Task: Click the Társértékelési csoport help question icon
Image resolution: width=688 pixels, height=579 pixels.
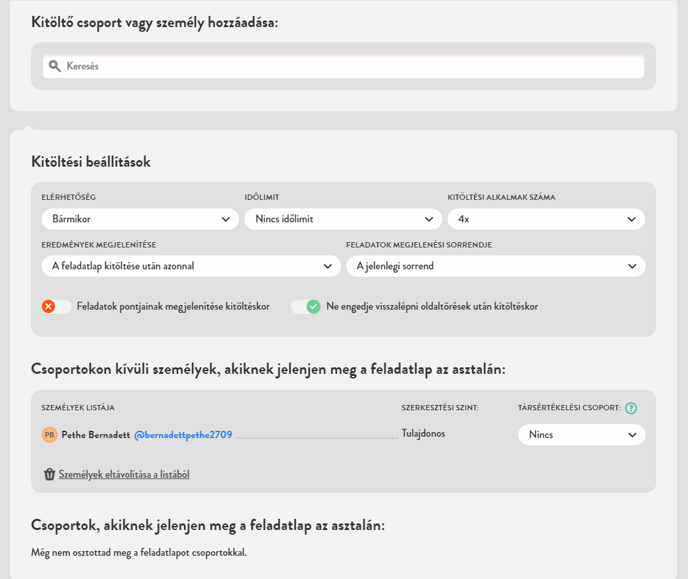Action: pos(631,408)
